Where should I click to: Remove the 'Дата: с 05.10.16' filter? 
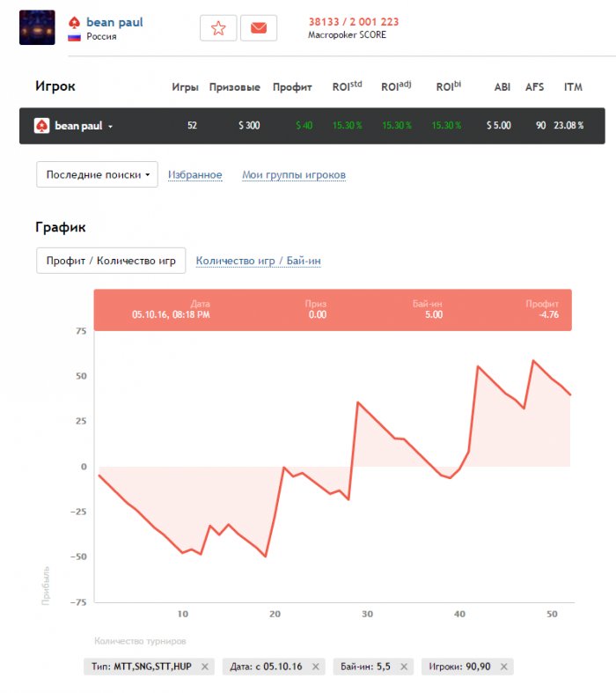pyautogui.click(x=315, y=667)
